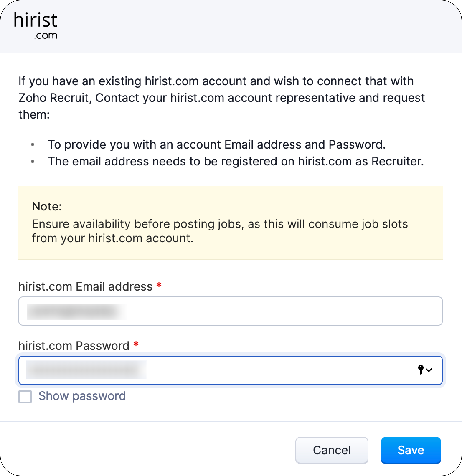
Task: Click the key icon in password field
Action: coord(421,370)
